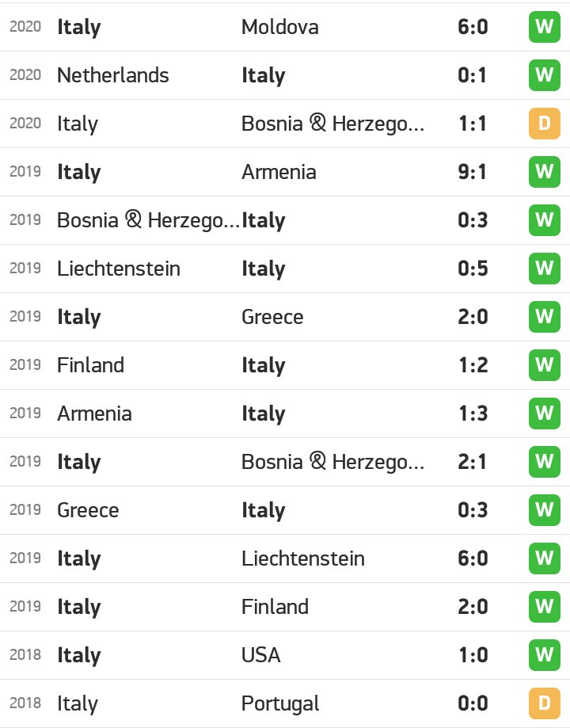Click the W badge for Netherlands vs Italy
The width and height of the screenshot is (570, 728).
pos(544,75)
